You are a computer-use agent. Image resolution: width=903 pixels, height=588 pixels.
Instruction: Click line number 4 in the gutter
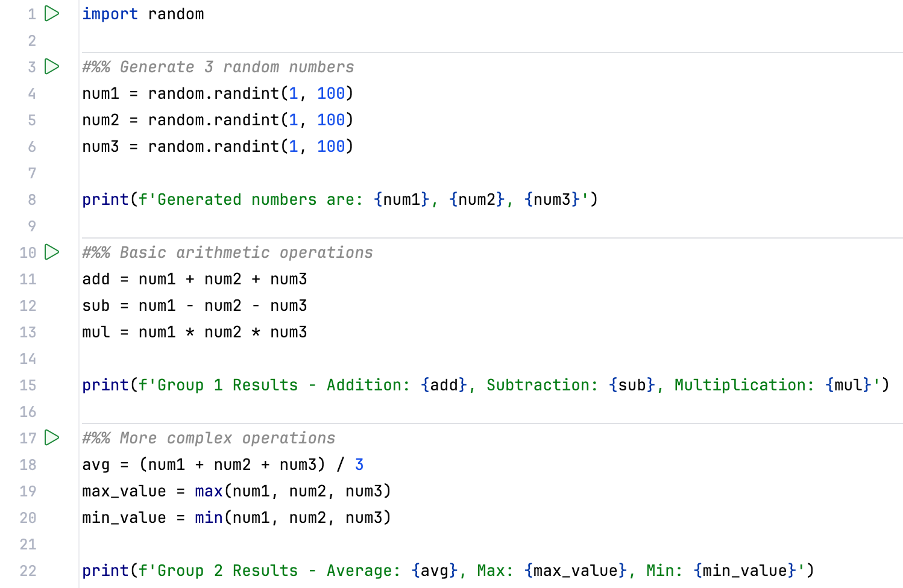(31, 93)
